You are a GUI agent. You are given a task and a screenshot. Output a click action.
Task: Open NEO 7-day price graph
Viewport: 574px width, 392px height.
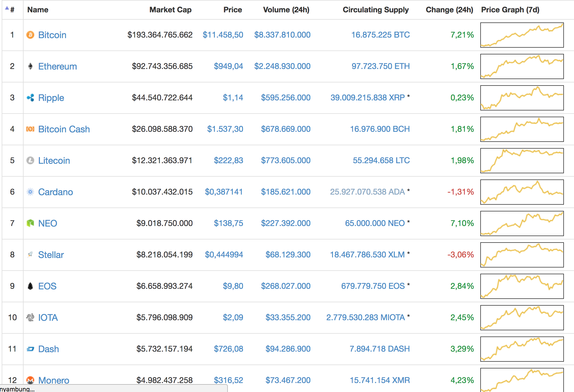click(522, 223)
